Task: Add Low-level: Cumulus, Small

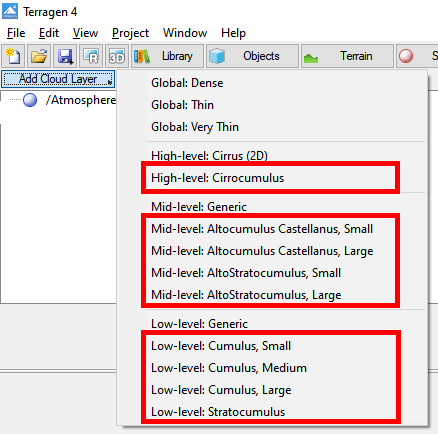Action: [272, 346]
